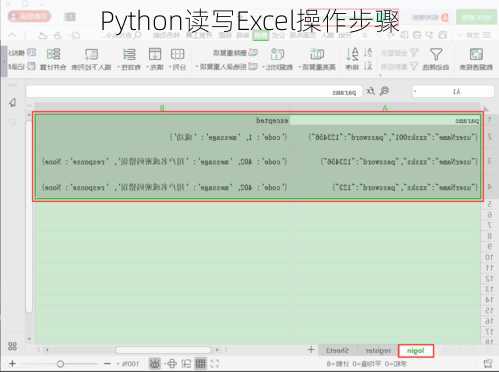499x372 pixels.
Task: Open the Fill (填充) dropdown
Action: 155,59
